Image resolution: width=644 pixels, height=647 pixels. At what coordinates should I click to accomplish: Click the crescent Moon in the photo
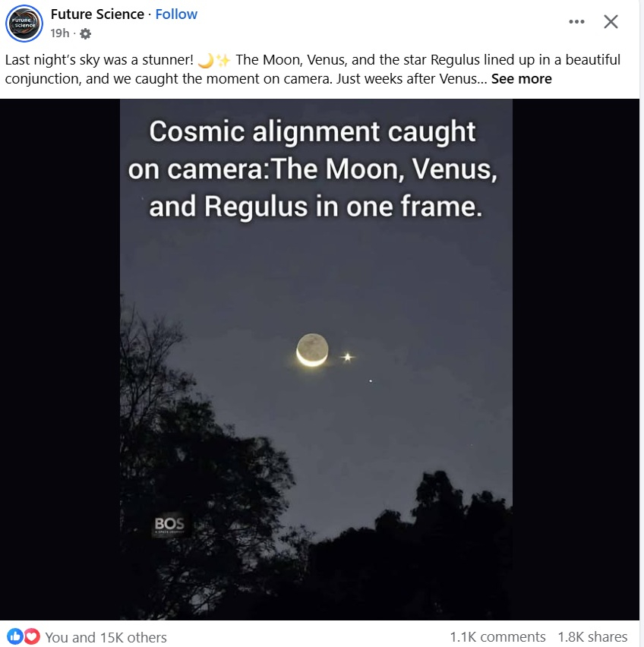[312, 350]
